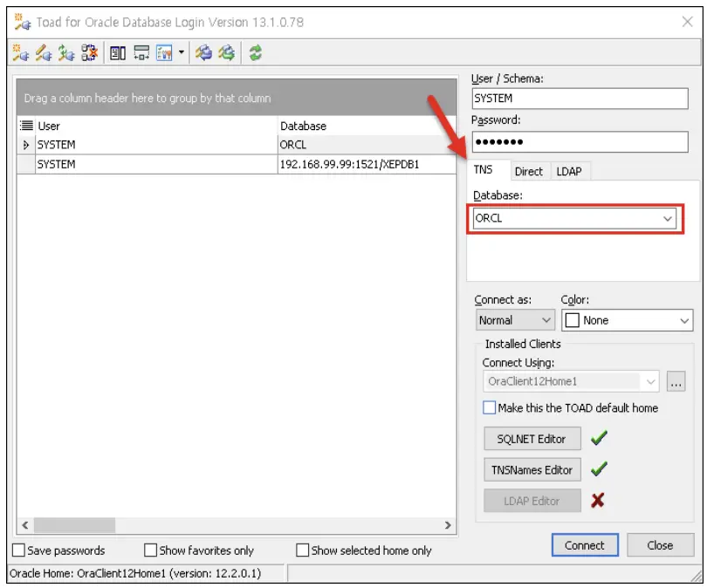The width and height of the screenshot is (707, 588).
Task: Click the import connections blue arrow icon
Action: [203, 53]
